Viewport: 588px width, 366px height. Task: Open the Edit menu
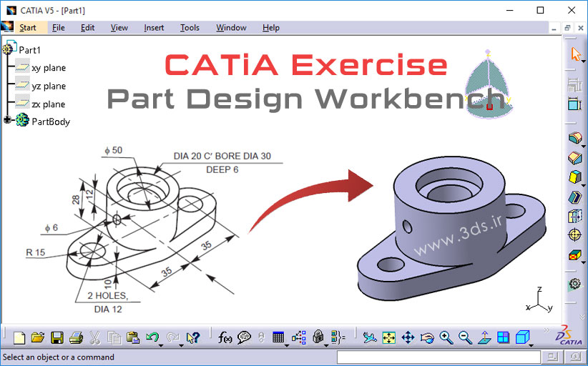tap(88, 28)
